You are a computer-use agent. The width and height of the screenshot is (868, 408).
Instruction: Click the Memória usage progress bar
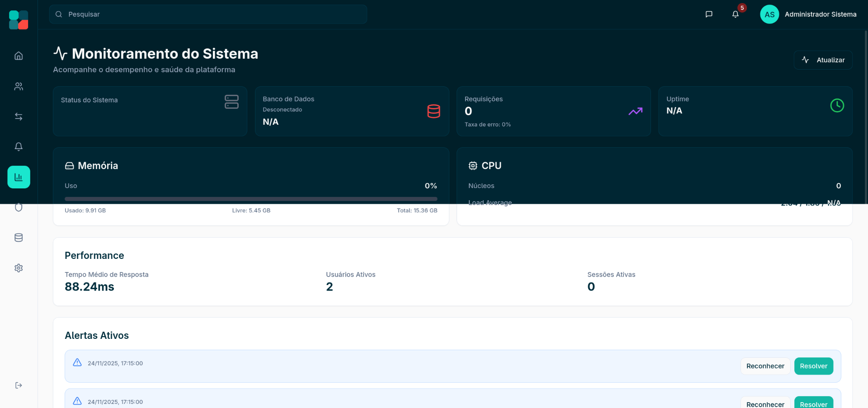tap(251, 199)
